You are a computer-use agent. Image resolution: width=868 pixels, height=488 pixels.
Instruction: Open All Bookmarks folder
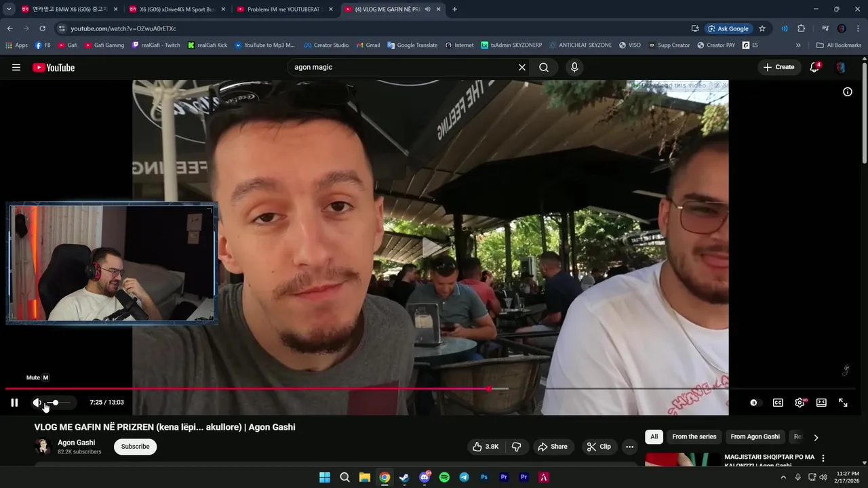tap(839, 45)
